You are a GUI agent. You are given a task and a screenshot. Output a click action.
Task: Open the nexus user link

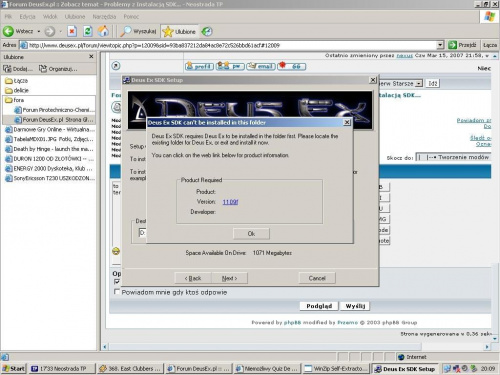(405, 55)
